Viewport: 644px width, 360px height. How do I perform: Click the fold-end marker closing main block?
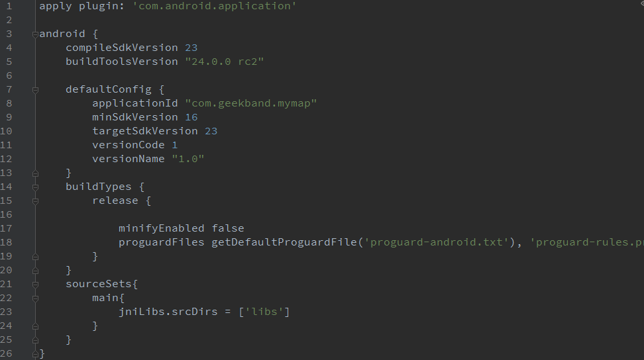click(35, 326)
